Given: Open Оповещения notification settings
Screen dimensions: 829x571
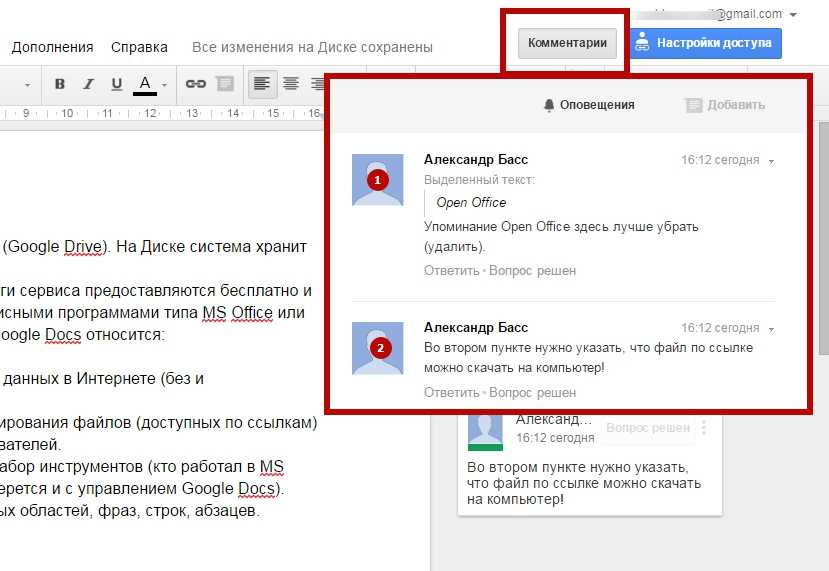Looking at the screenshot, I should (589, 105).
